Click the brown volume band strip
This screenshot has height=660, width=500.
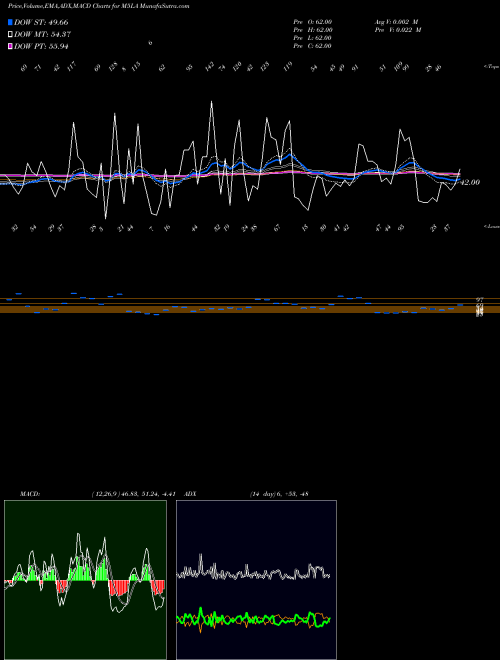[x=250, y=309]
